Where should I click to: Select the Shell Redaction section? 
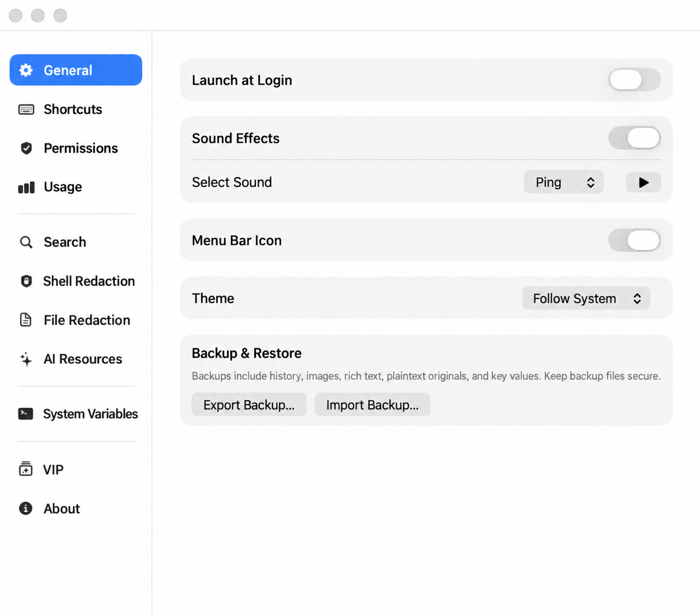tap(89, 281)
